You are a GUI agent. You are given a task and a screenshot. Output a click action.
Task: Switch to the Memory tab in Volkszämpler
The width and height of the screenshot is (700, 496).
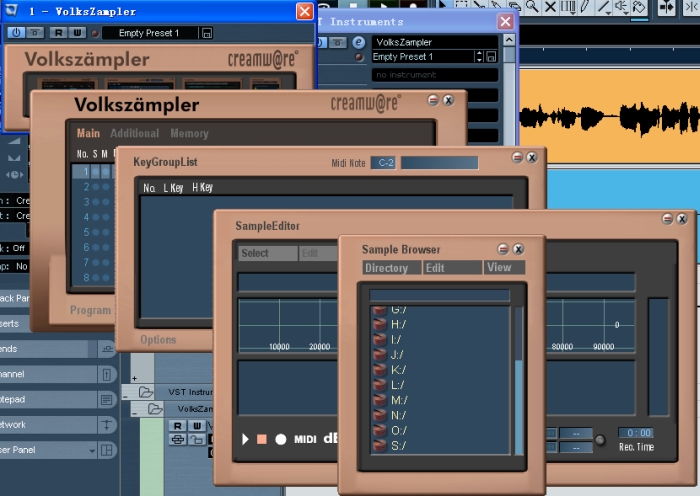[x=189, y=133]
